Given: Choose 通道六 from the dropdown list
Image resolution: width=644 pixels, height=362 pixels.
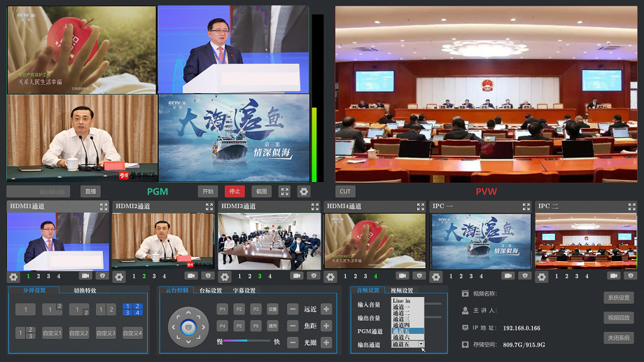Looking at the screenshot, I should 402,337.
